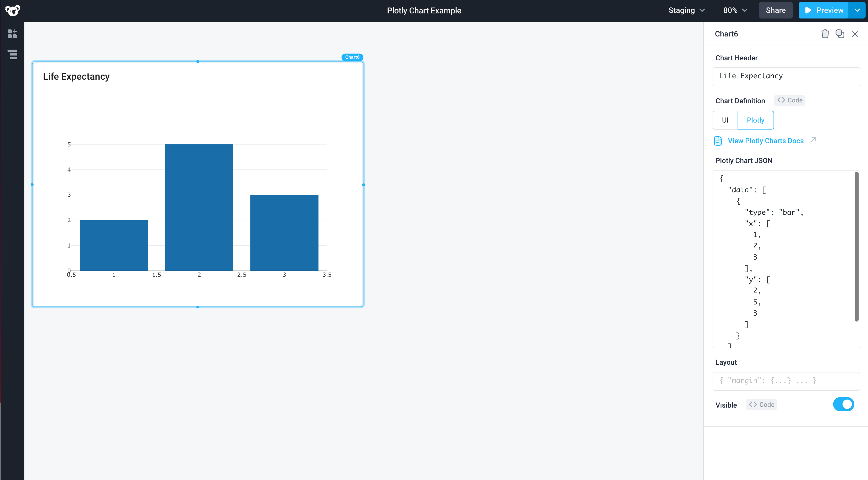
Task: Click the Code icon beside Chart Definition
Action: [789, 100]
